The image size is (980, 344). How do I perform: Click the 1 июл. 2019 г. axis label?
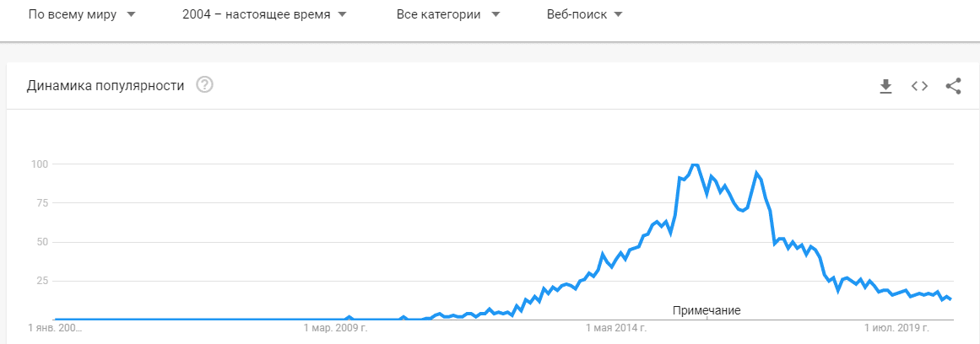896,327
